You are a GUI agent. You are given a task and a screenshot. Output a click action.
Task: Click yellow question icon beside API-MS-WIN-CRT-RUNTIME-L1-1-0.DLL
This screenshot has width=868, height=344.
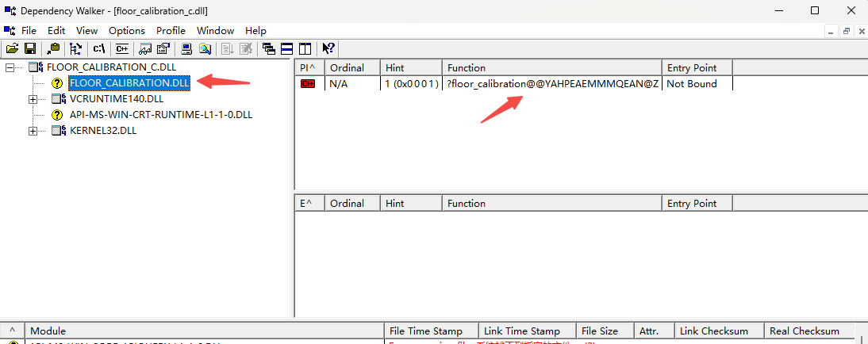pyautogui.click(x=58, y=115)
